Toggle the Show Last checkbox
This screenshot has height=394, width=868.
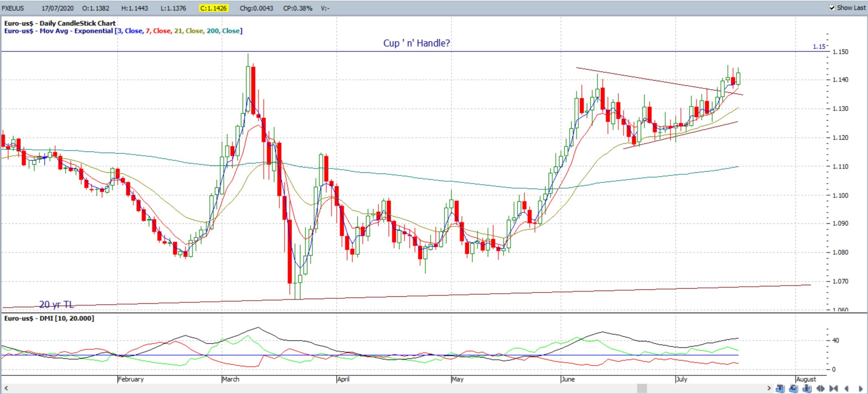tap(832, 8)
